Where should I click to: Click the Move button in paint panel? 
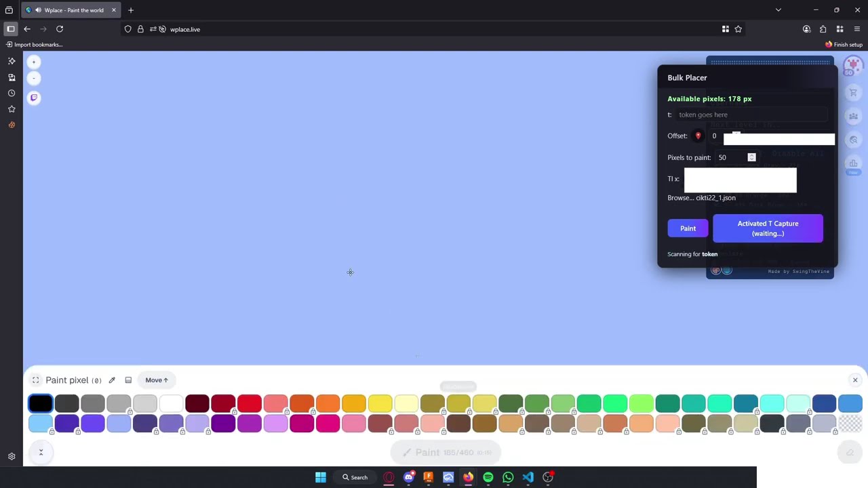pos(157,380)
